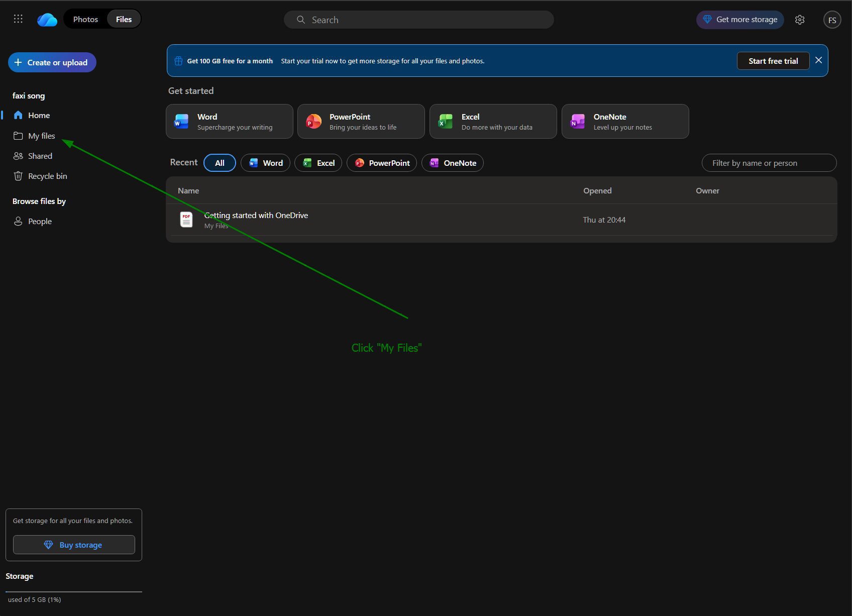Click the Shared people icon
Viewport: 852px width, 616px height.
click(x=18, y=156)
